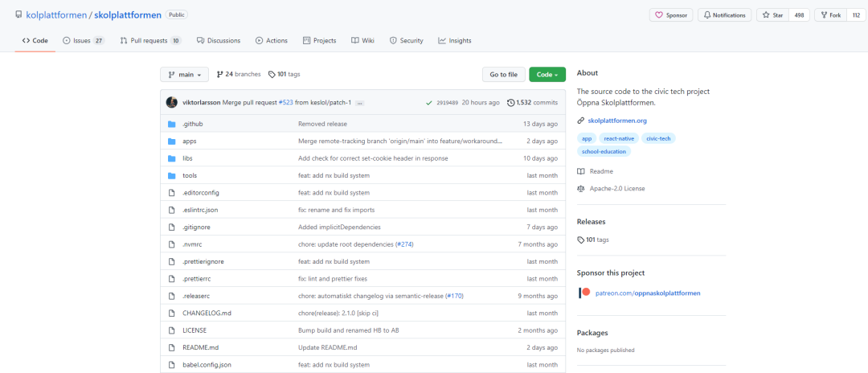Click the bell icon on Notifications

click(x=707, y=15)
